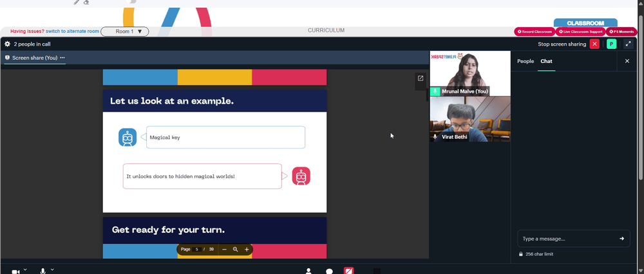Click the red screen share icon at bottom
The height and width of the screenshot is (274, 644).
tap(348, 271)
